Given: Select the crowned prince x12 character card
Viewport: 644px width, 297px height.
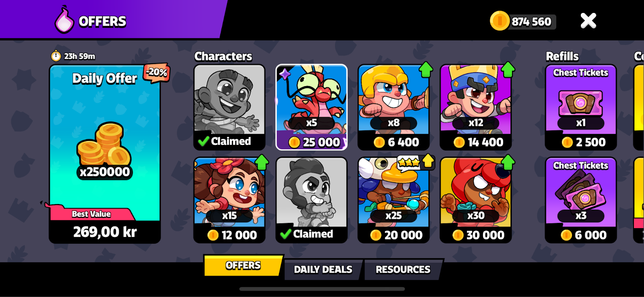Looking at the screenshot, I should point(475,107).
